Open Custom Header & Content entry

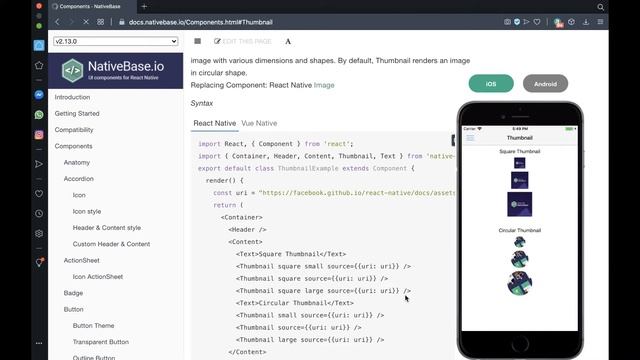[111, 244]
